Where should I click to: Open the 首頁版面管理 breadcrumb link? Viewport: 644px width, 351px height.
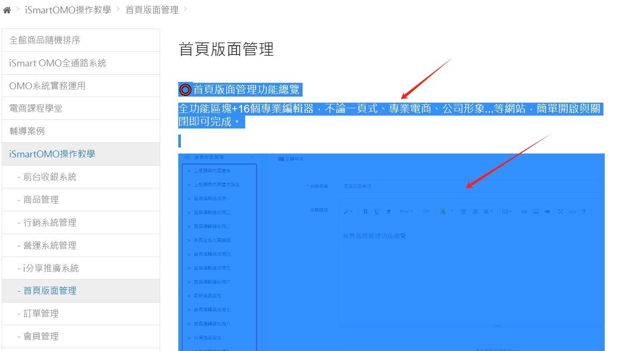[x=152, y=10]
